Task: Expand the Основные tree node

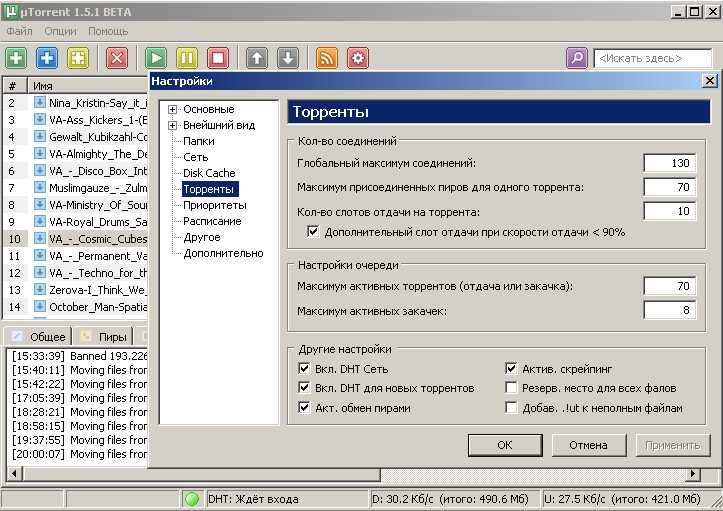Action: click(x=172, y=109)
